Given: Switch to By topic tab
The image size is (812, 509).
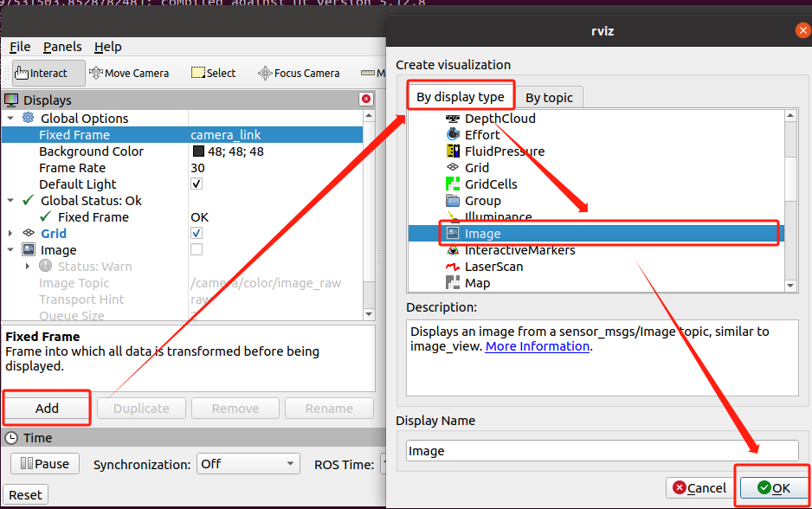Looking at the screenshot, I should (x=549, y=97).
